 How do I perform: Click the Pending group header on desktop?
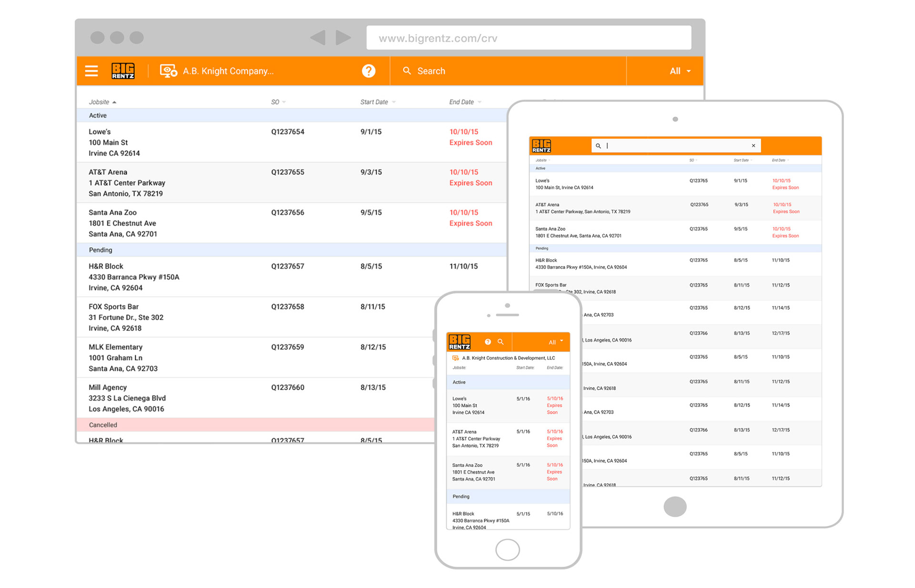click(292, 250)
